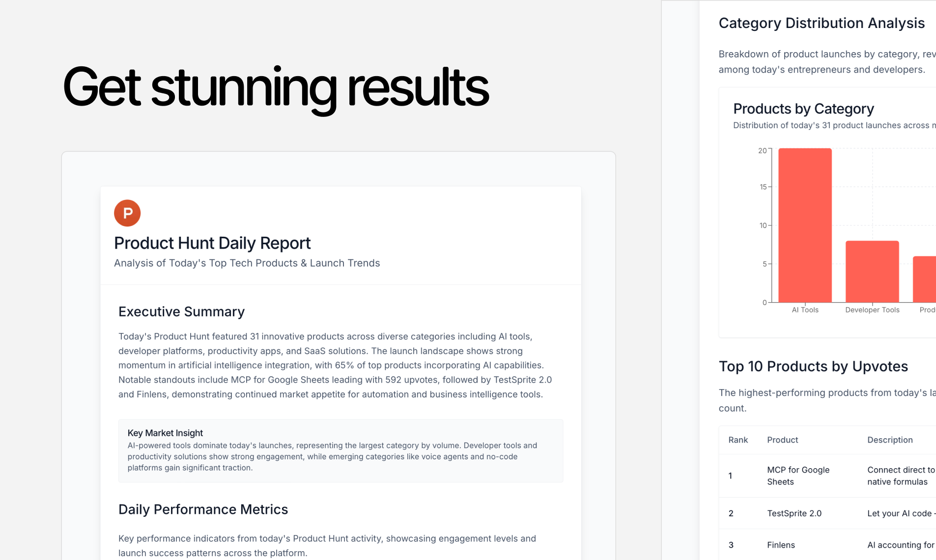
Task: Click 'Distribution of today's 31 product launches' caption
Action: 834,125
